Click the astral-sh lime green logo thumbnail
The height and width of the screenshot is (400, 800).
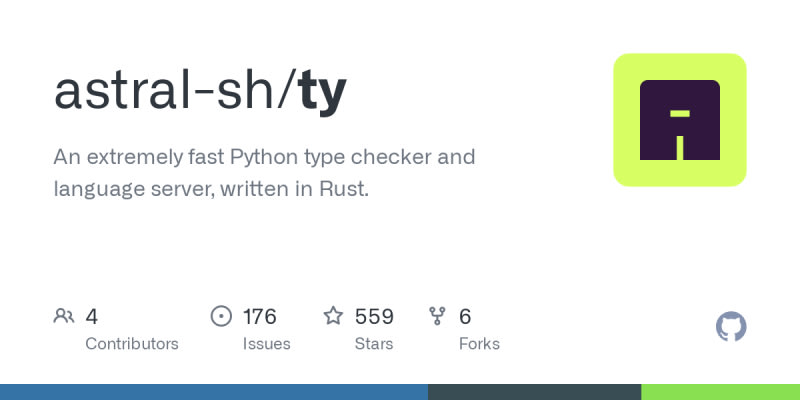click(680, 120)
